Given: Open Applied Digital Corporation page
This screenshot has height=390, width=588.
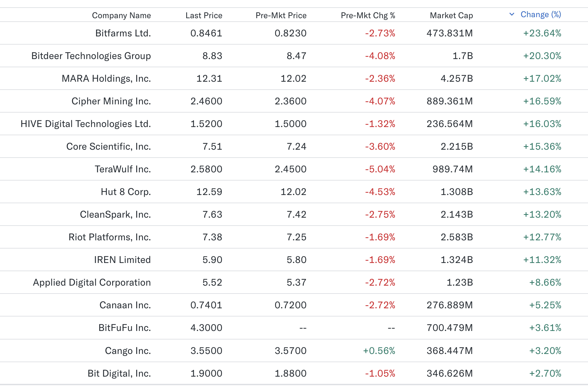Looking at the screenshot, I should click(92, 283).
